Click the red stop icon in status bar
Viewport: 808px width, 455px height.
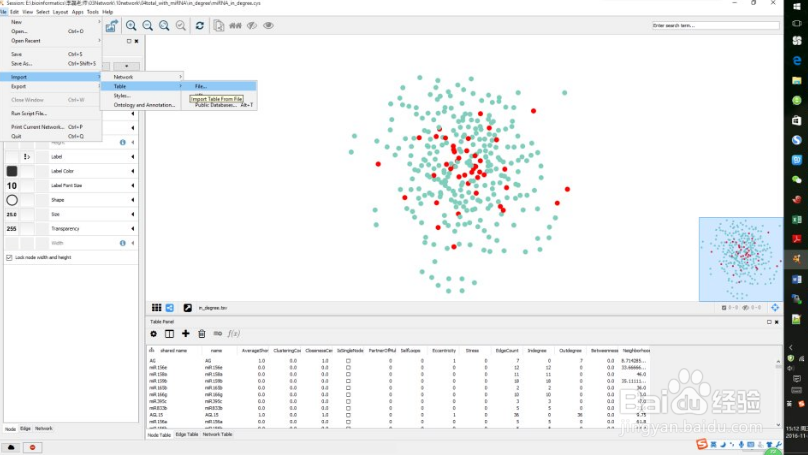(x=32, y=447)
